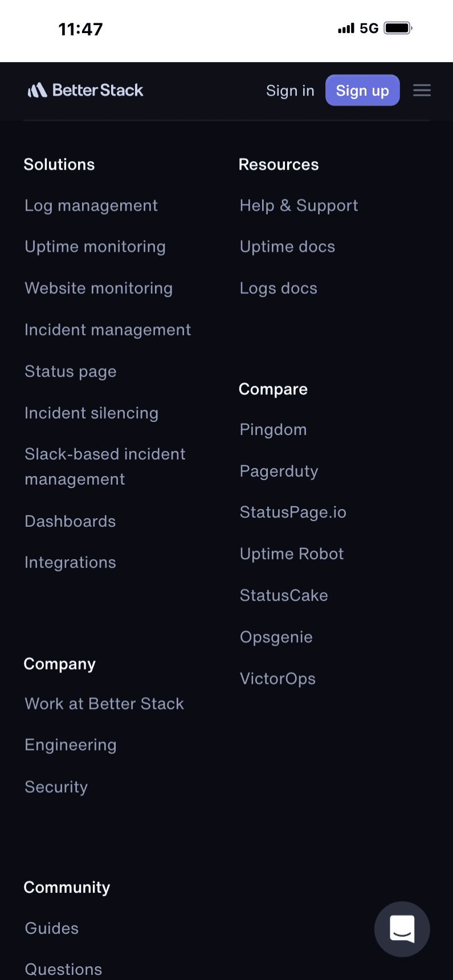Compare with Opsgenie link
This screenshot has width=453, height=980.
276,637
